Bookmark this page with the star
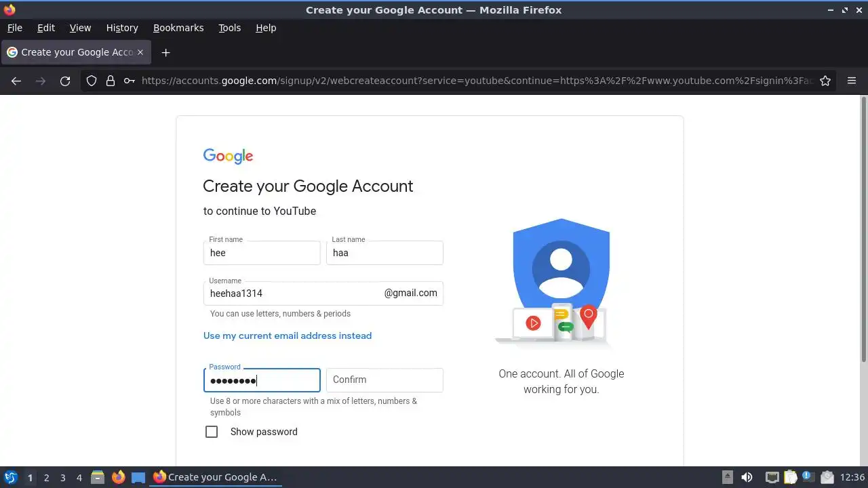868x488 pixels. 825,81
